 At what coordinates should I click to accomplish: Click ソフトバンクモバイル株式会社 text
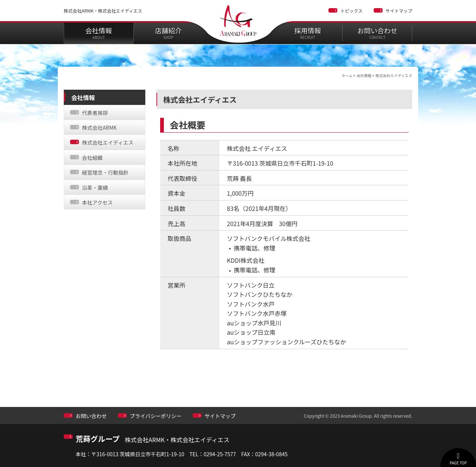pyautogui.click(x=268, y=238)
